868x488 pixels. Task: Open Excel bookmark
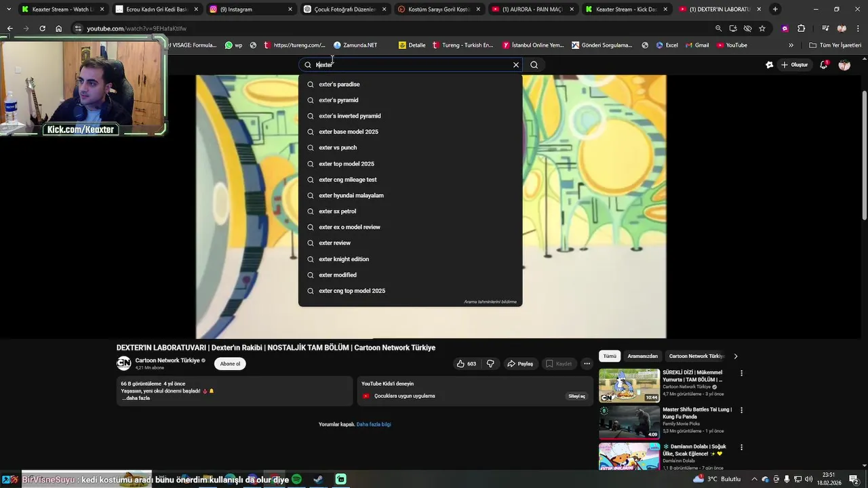coord(667,45)
